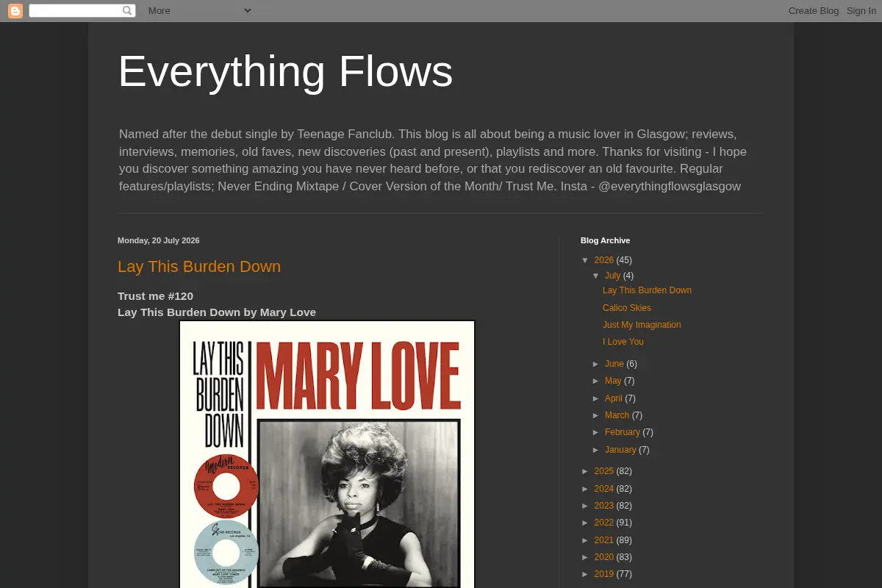Open the More dropdown in navbar
This screenshot has width=882, height=588.
click(199, 10)
